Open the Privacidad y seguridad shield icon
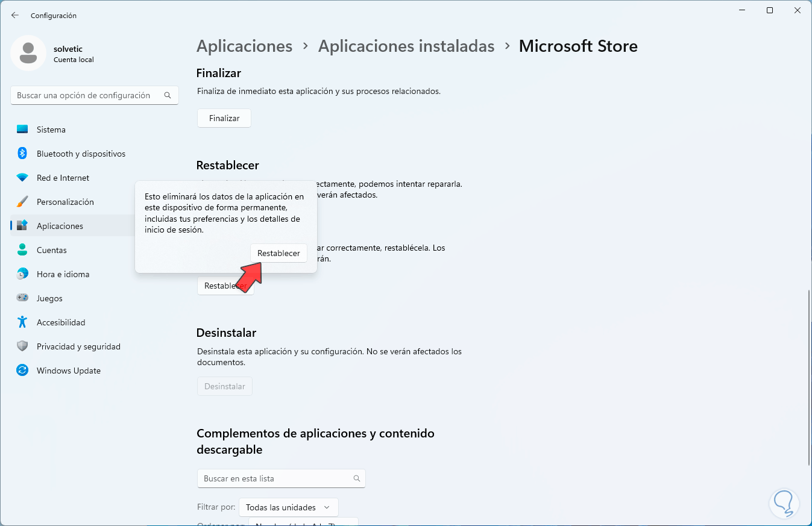This screenshot has width=812, height=526. pos(22,346)
